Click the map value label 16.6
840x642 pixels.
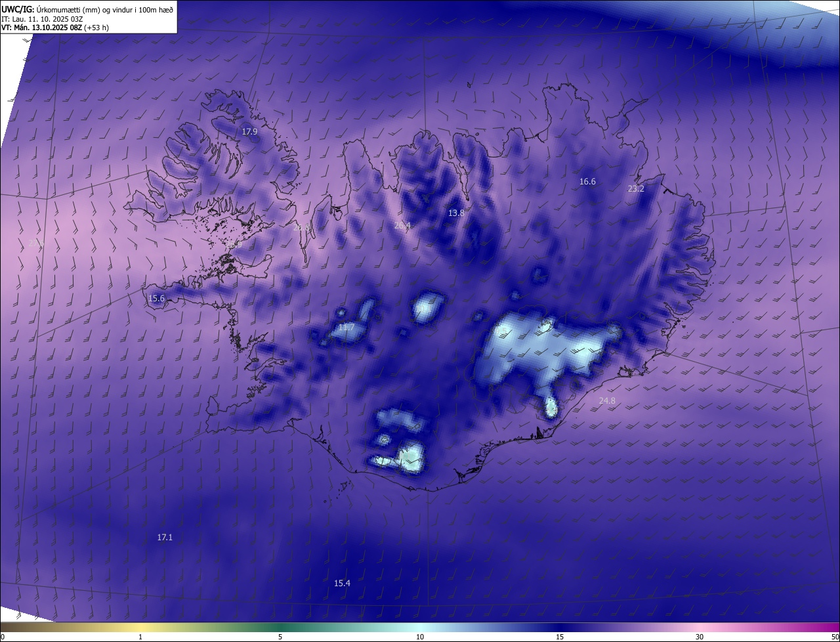point(587,181)
